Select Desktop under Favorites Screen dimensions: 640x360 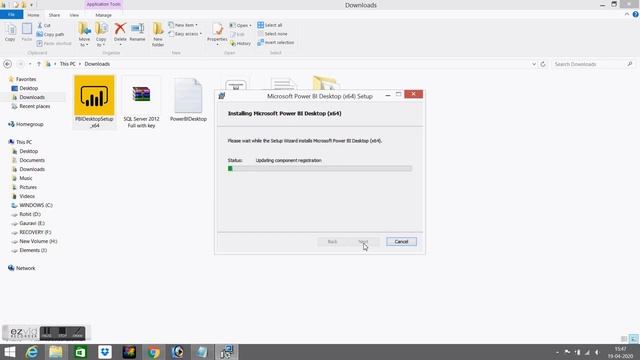29,88
